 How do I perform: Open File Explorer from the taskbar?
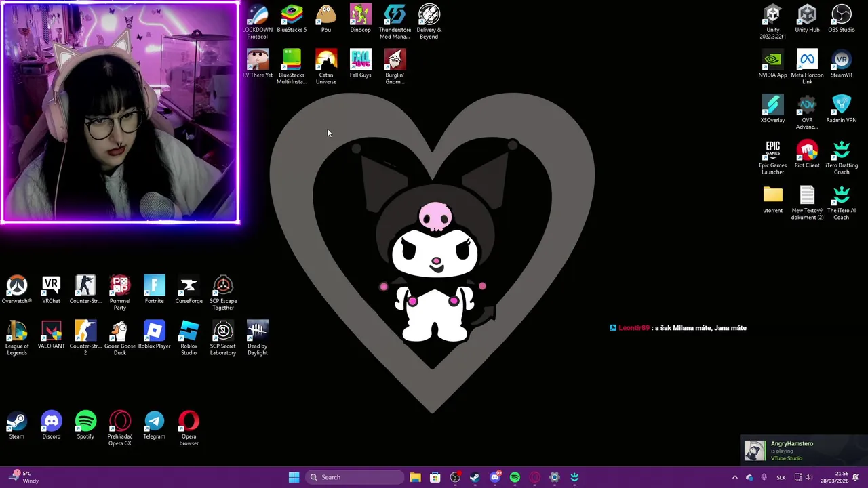415,477
